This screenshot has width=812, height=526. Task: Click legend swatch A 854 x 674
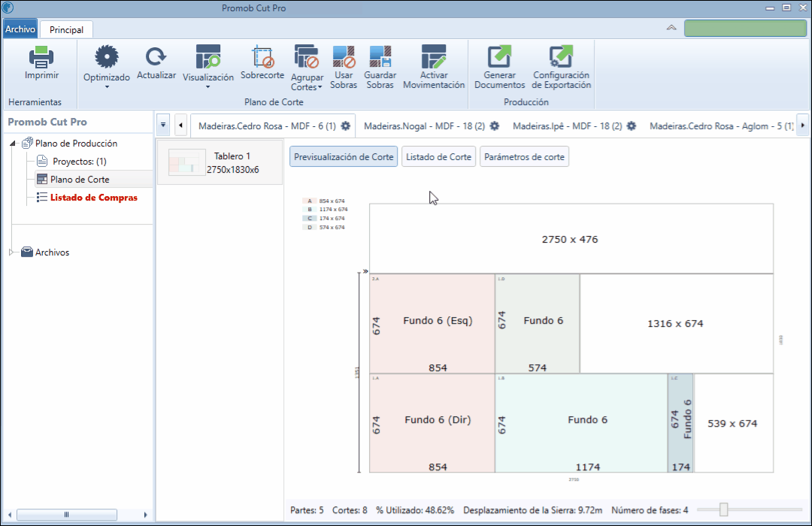[x=309, y=201]
